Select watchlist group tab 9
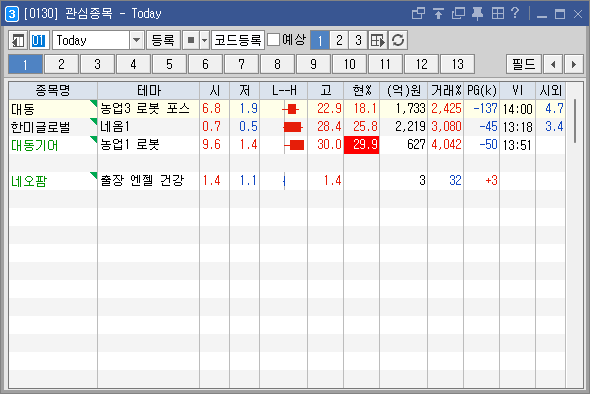The width and height of the screenshot is (590, 394). (313, 64)
